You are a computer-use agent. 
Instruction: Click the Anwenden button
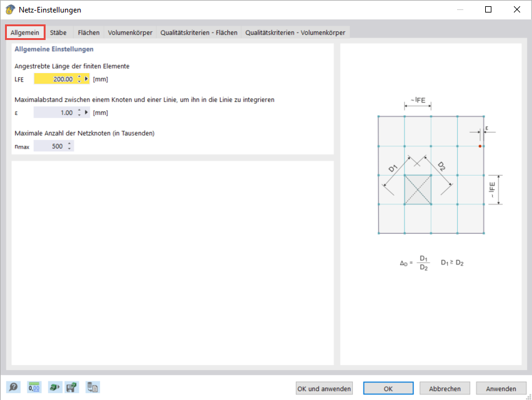(501, 389)
